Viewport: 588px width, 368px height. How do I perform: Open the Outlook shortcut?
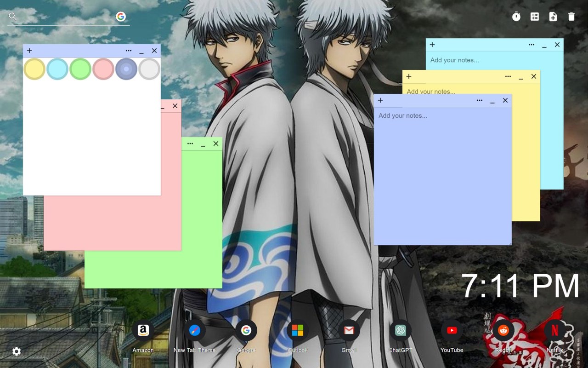coord(298,330)
